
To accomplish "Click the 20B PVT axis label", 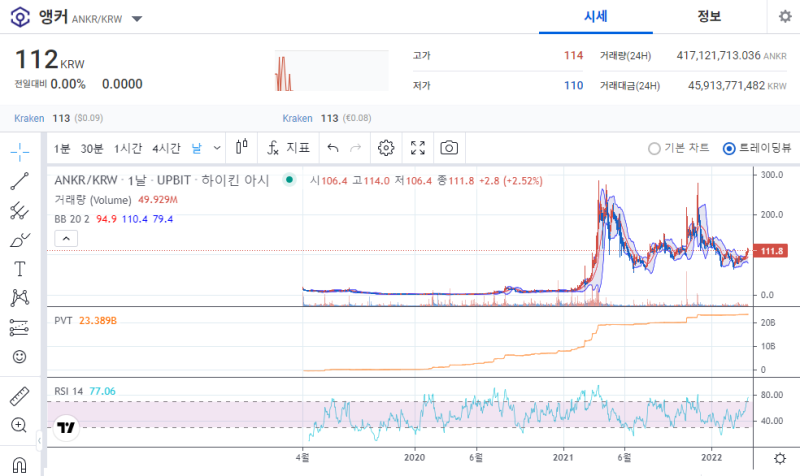I will pos(768,322).
